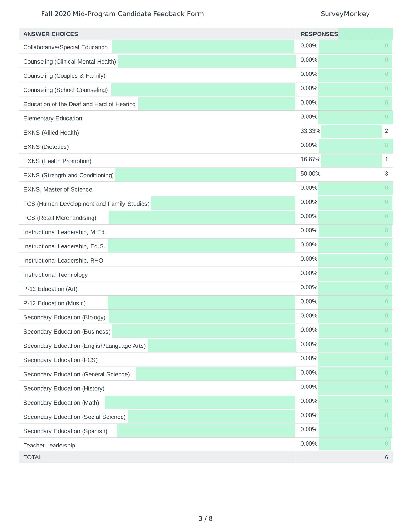Click the RESPONSES column header
Screen dimensions: 411x532
tap(319, 34)
